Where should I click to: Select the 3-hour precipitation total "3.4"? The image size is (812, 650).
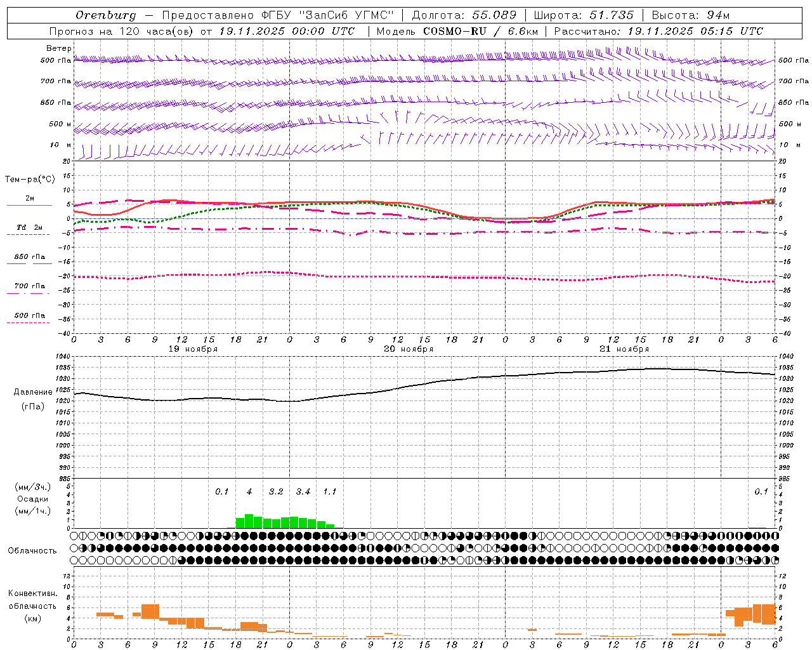[303, 492]
